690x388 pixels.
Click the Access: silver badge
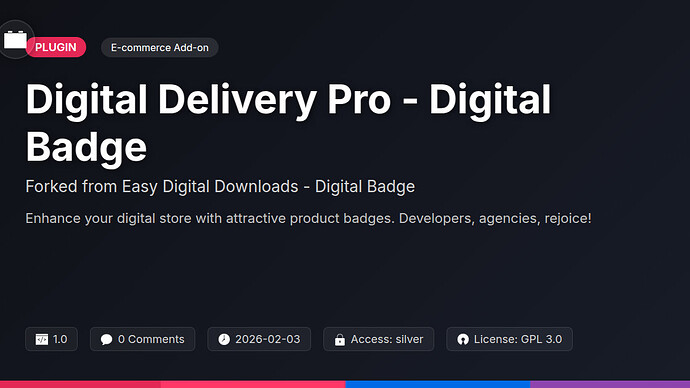point(378,339)
